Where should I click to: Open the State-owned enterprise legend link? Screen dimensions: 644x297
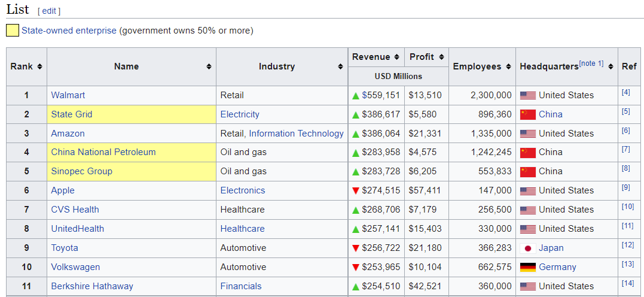pyautogui.click(x=69, y=31)
